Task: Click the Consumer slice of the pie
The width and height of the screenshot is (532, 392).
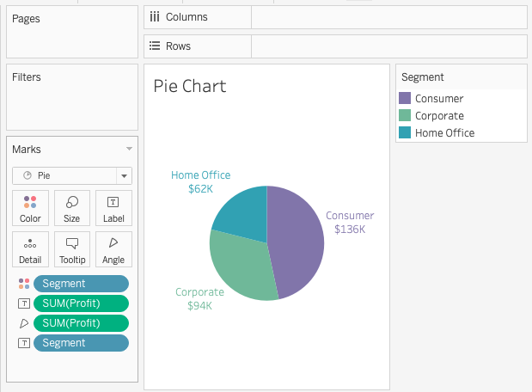Action: [x=297, y=241]
